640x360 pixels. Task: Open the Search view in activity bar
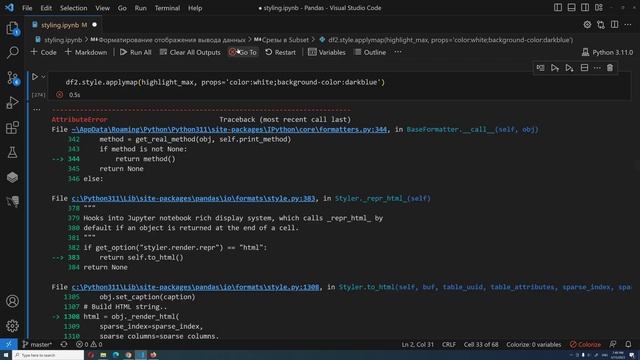point(12,53)
